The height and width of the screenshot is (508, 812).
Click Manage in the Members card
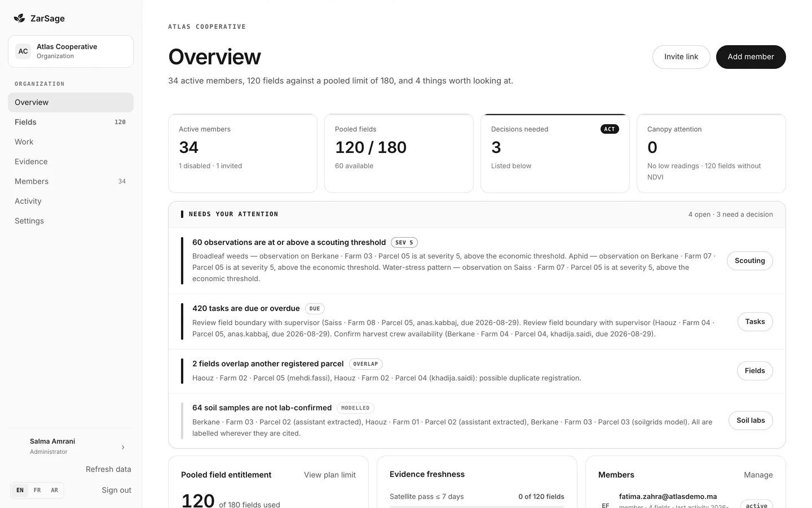coord(758,475)
